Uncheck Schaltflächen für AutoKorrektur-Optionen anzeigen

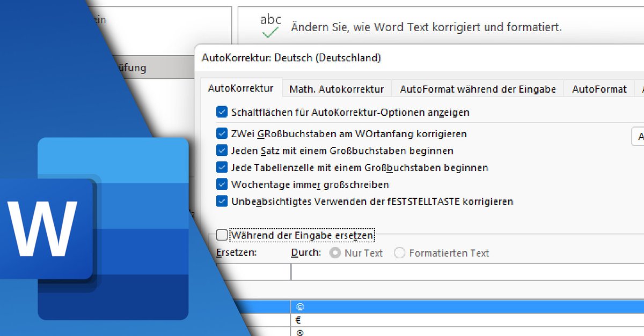(222, 113)
